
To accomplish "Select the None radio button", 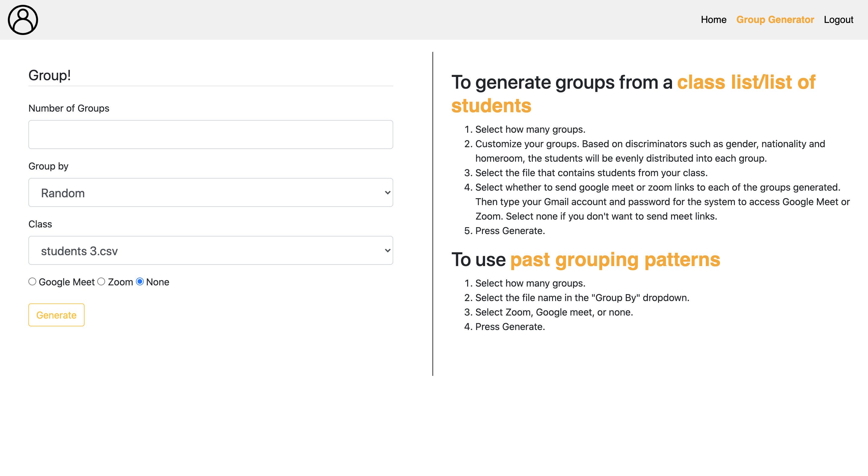I will [x=140, y=281].
